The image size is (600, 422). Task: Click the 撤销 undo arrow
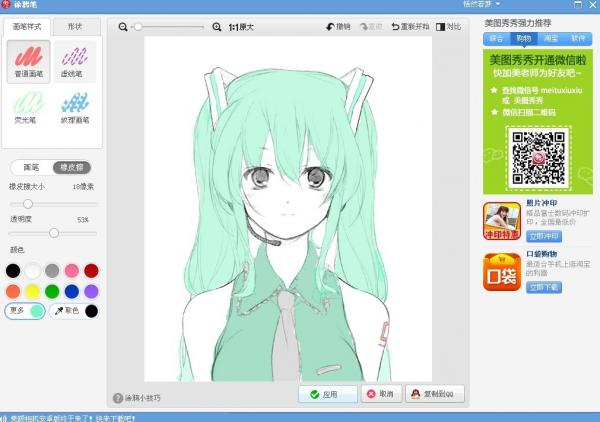[330, 27]
